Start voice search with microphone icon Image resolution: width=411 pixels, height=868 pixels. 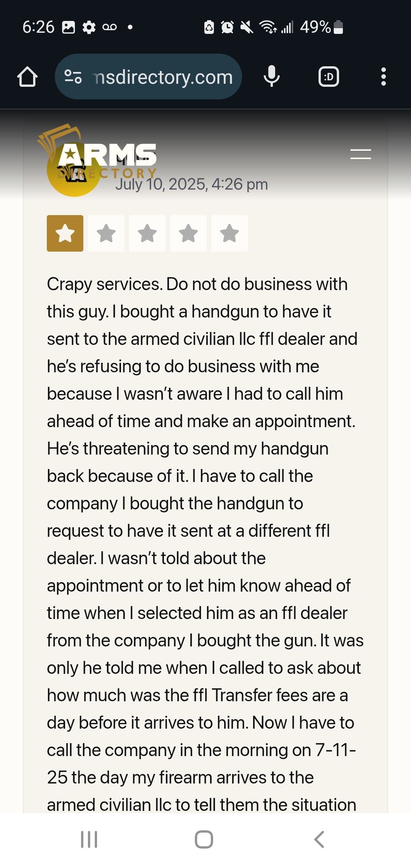pos(272,77)
